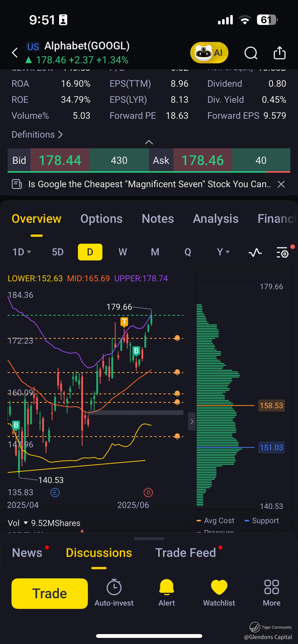Select the M monthly chart period

point(155,252)
